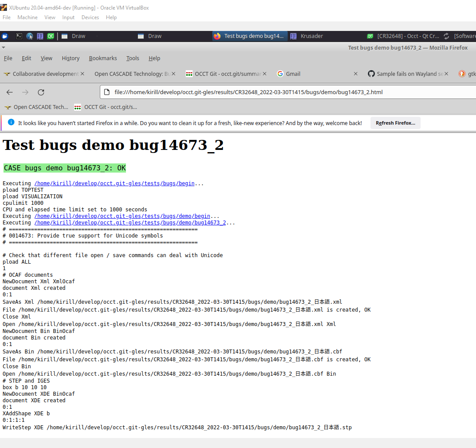Expand the window menu arrow at top-left
Viewport: 476px width, 448px height.
3,48
